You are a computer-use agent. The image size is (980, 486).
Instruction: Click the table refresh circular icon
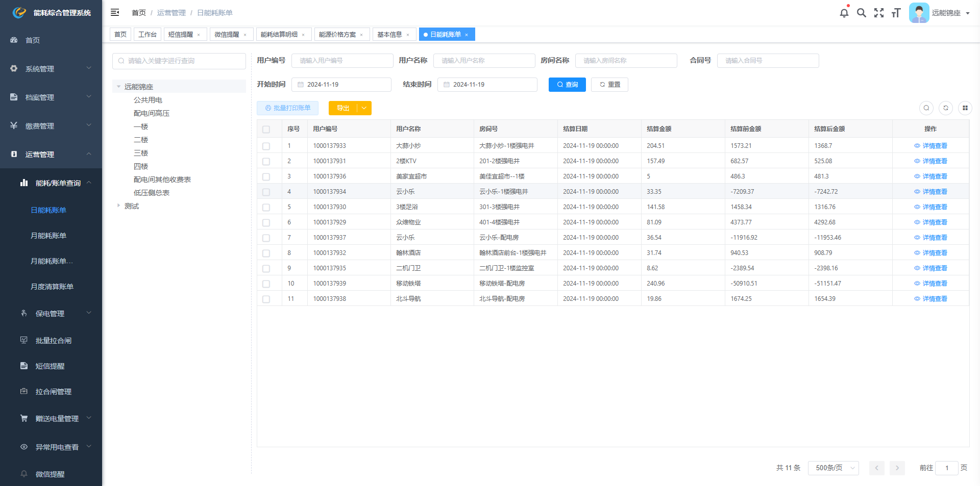945,108
